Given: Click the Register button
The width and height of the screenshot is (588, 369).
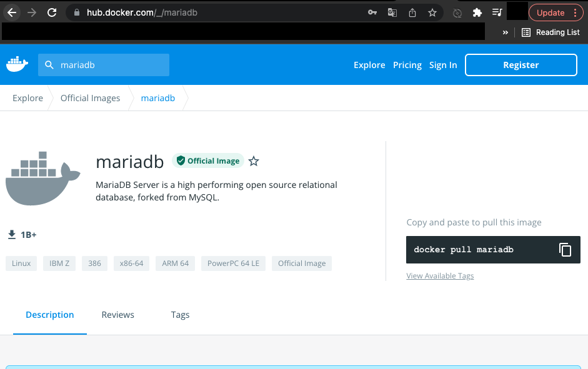Looking at the screenshot, I should click(521, 65).
